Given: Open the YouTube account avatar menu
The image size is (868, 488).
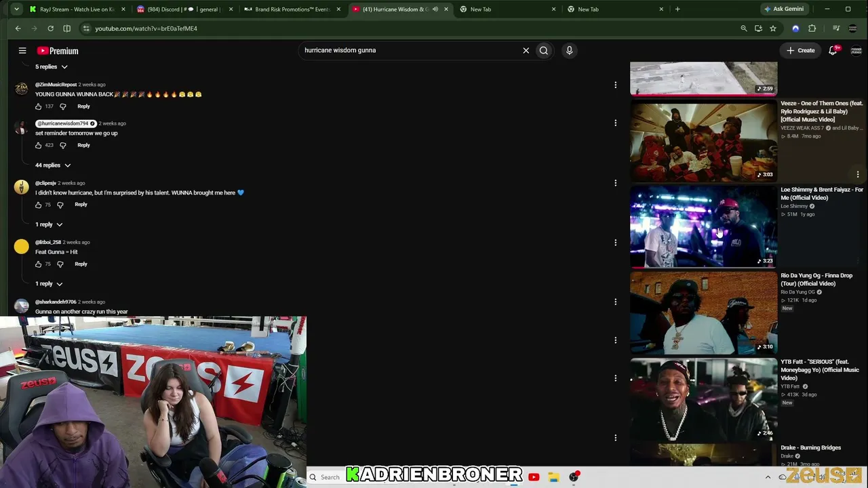Looking at the screenshot, I should point(856,51).
